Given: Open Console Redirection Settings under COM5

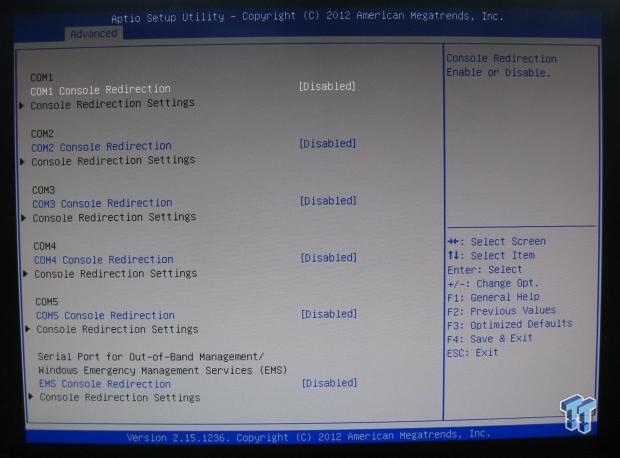Looking at the screenshot, I should (117, 329).
